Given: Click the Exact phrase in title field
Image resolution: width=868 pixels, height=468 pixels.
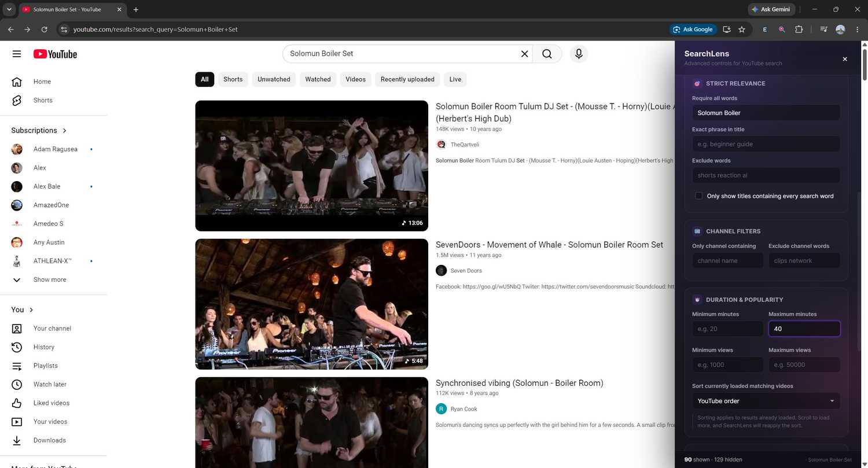Looking at the screenshot, I should tap(766, 144).
